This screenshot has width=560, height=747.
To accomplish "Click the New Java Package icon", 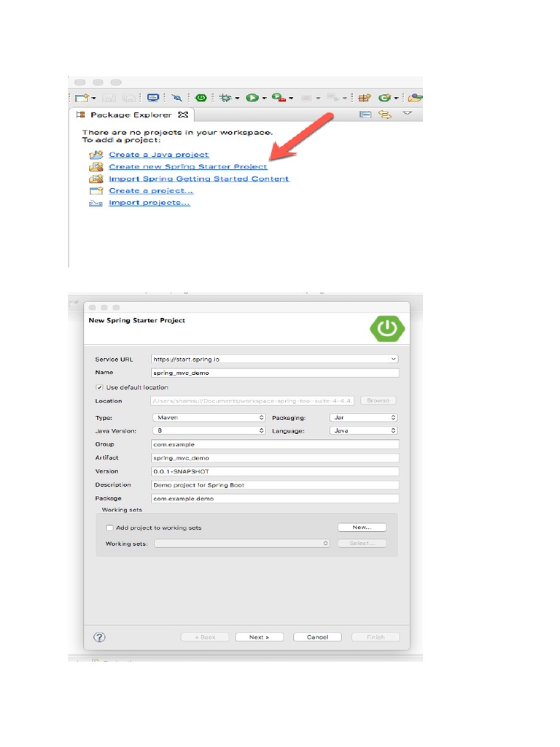I will tap(365, 98).
